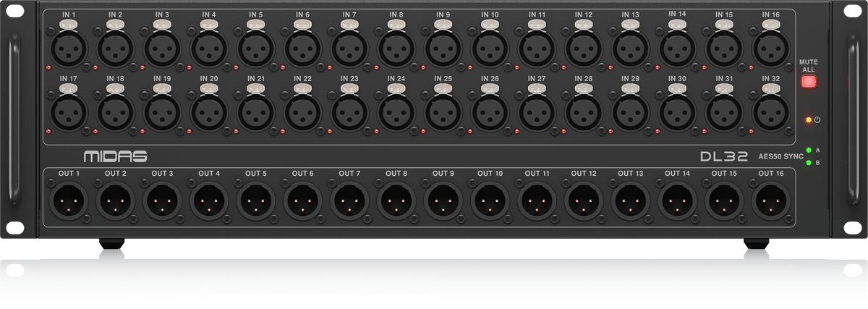Click the green AES50 SYNC A LED
This screenshot has height=309, width=868.
(x=808, y=150)
